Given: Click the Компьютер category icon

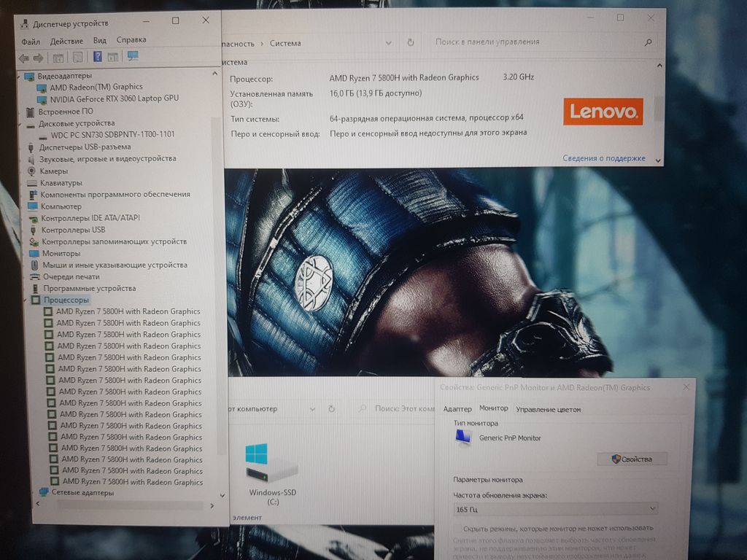Looking at the screenshot, I should tap(32, 206).
